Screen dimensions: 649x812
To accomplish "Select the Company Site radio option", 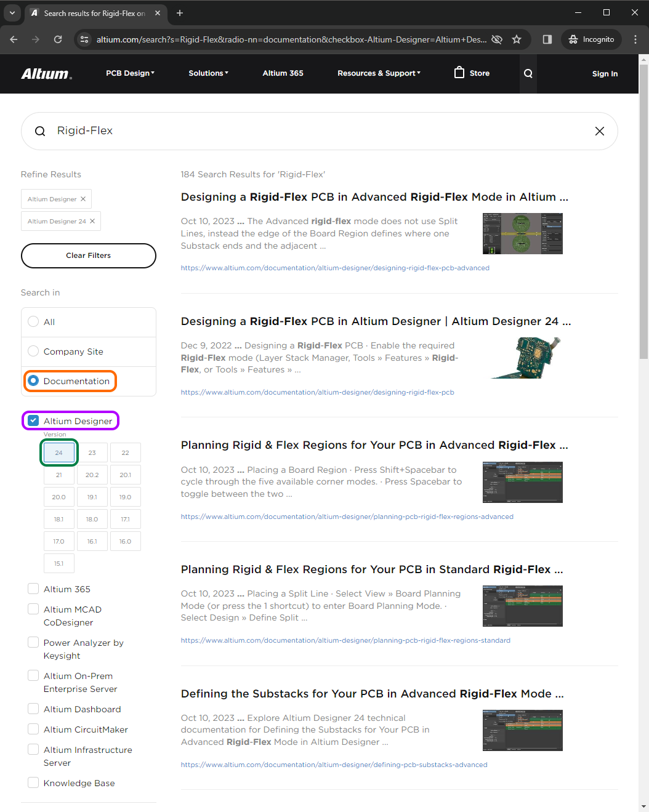I will click(x=33, y=352).
